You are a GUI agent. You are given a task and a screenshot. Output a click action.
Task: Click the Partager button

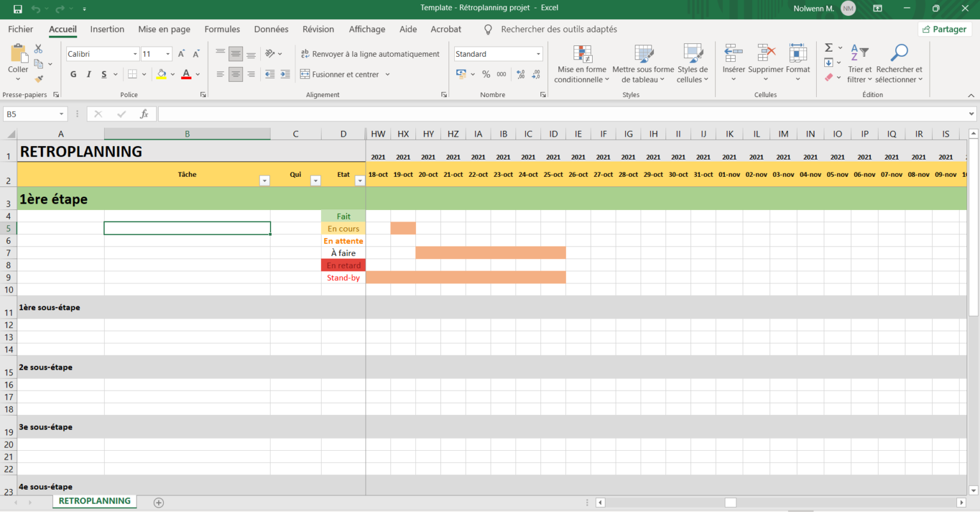[x=944, y=29]
